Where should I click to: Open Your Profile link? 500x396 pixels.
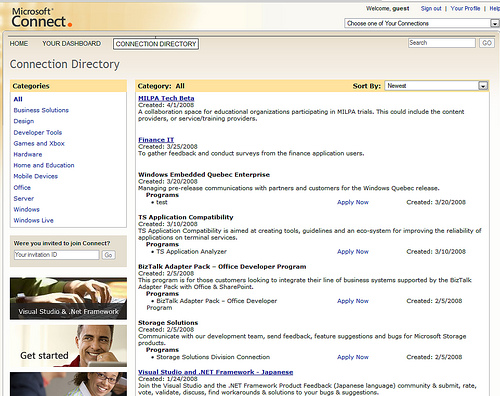[465, 9]
